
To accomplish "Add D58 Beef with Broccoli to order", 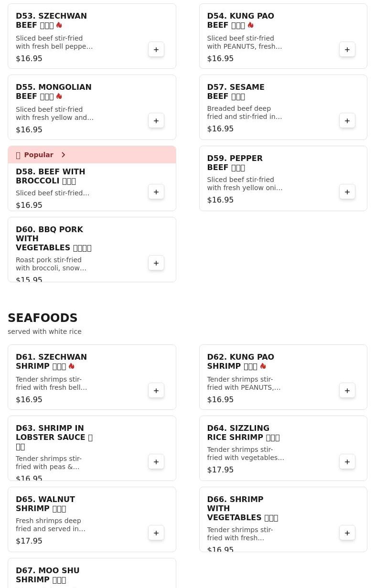I will [x=156, y=192].
